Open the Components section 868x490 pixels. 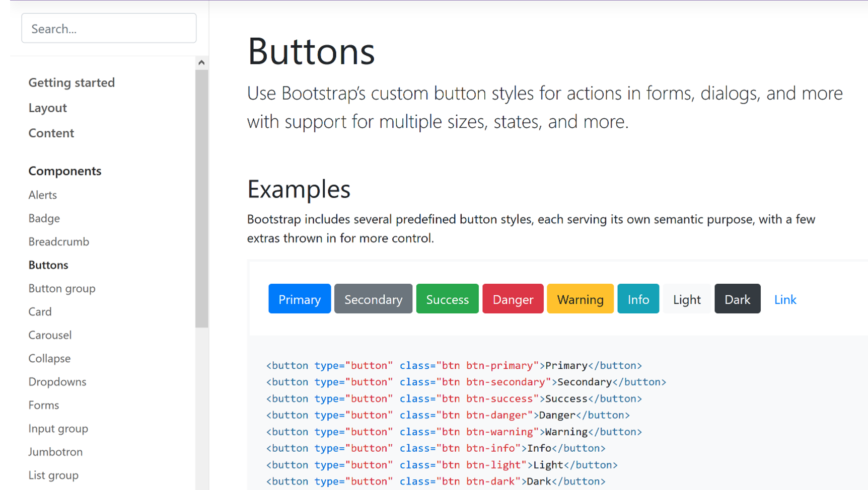[65, 171]
